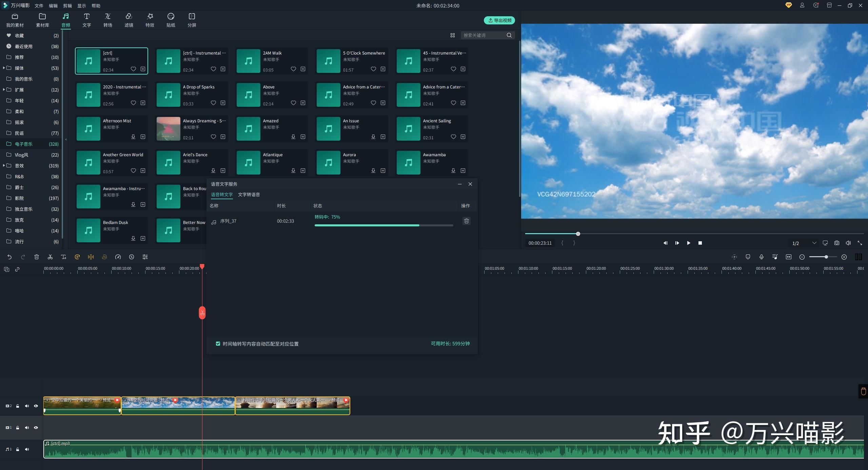
Task: Mute audio track 1 speaker
Action: (x=27, y=449)
